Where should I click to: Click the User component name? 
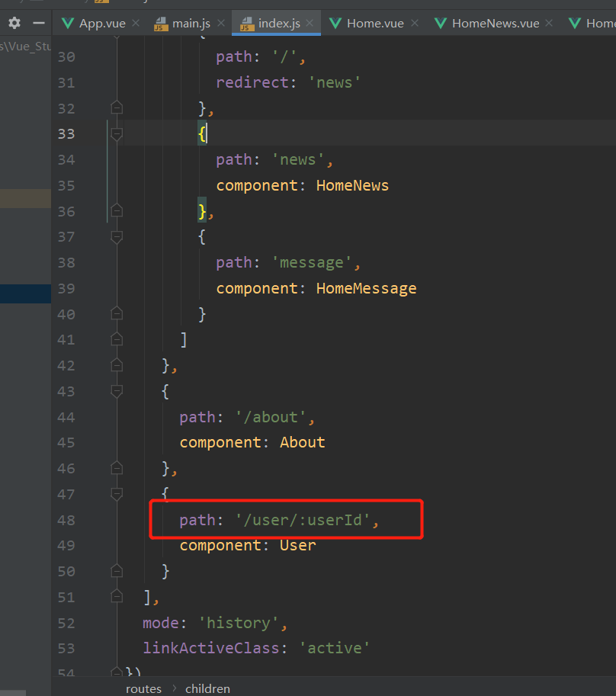tap(298, 546)
